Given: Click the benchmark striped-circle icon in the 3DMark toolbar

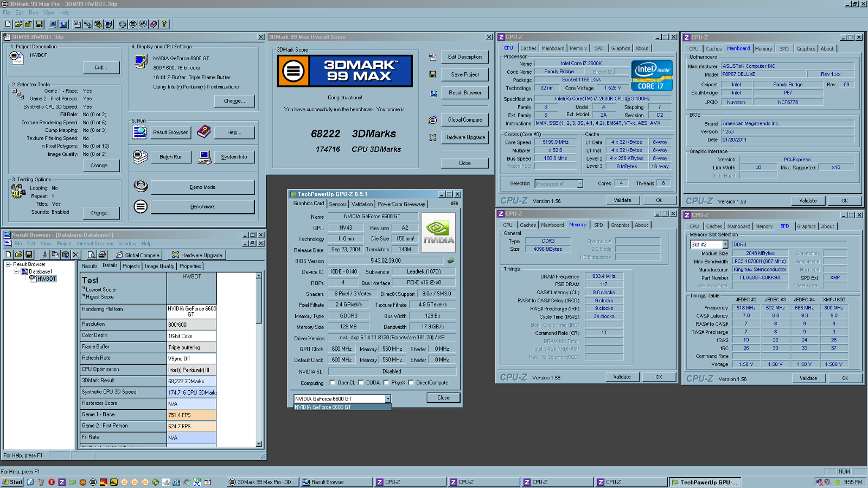Looking at the screenshot, I should click(x=133, y=24).
